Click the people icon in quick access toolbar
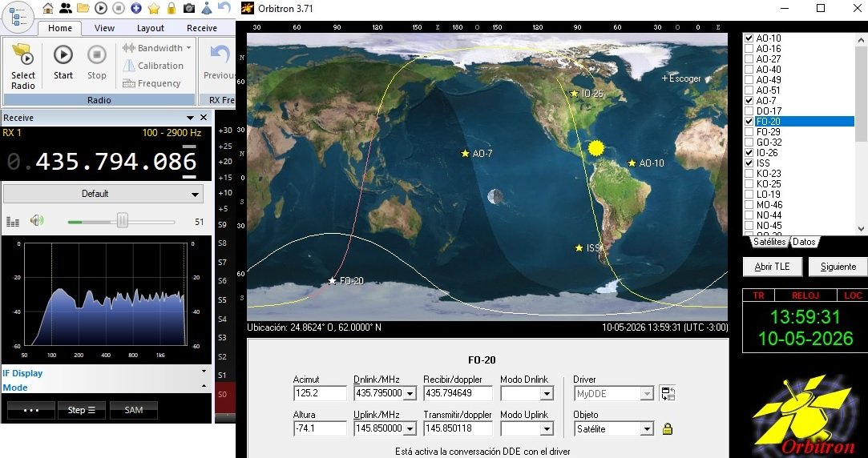Screen dimensions: 868x458 (x=66, y=8)
